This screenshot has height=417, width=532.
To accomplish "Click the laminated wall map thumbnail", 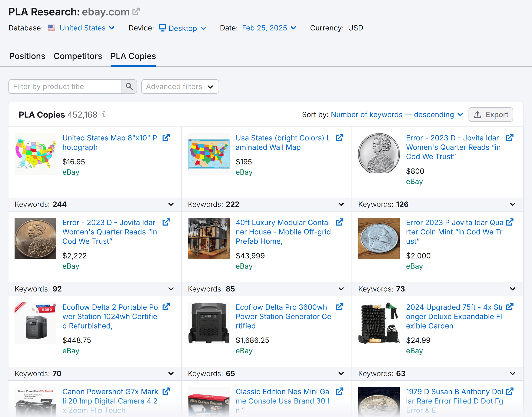I will 209,154.
